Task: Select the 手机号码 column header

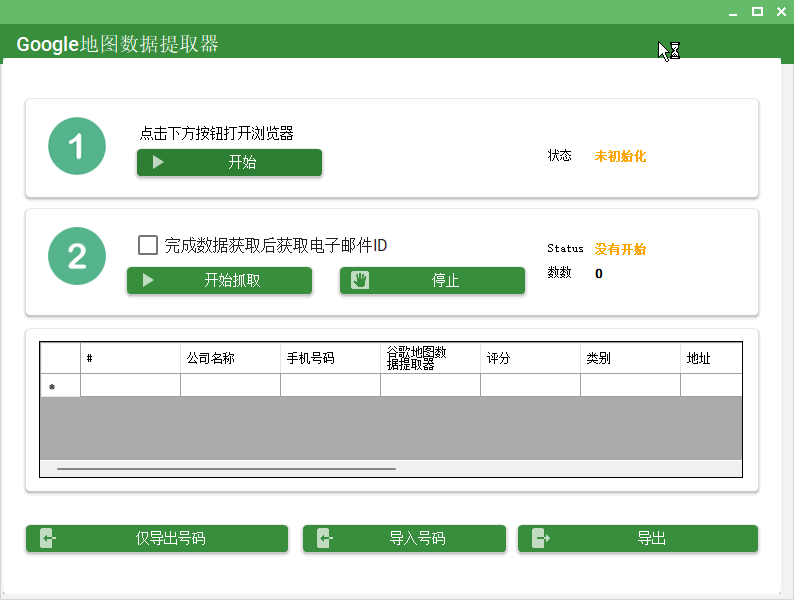Action: pos(330,358)
